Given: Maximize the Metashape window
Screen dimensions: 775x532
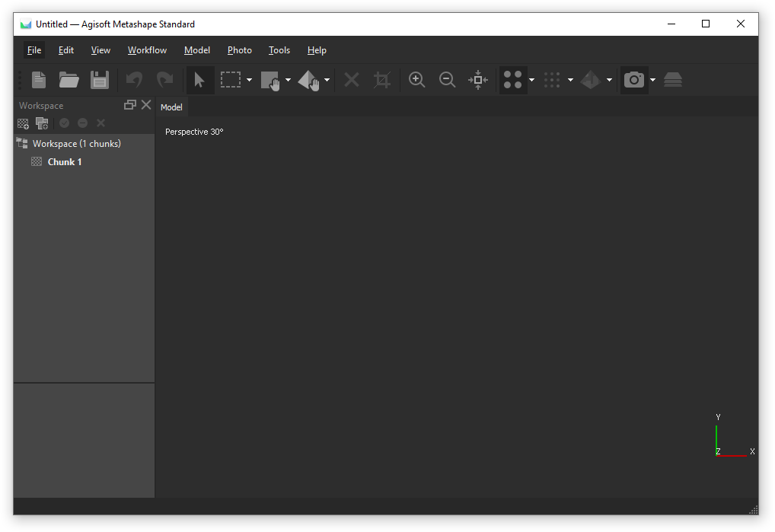Looking at the screenshot, I should 706,24.
